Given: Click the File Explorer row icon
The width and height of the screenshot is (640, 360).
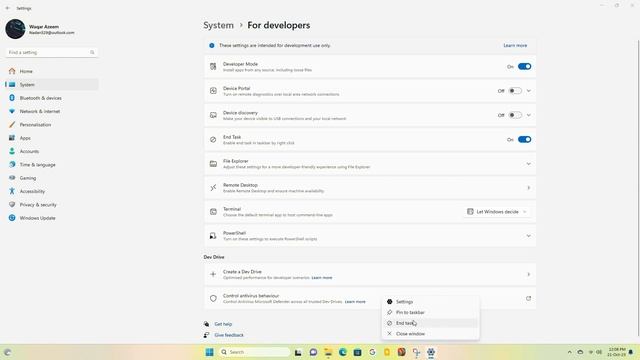Looking at the screenshot, I should coord(213,164).
